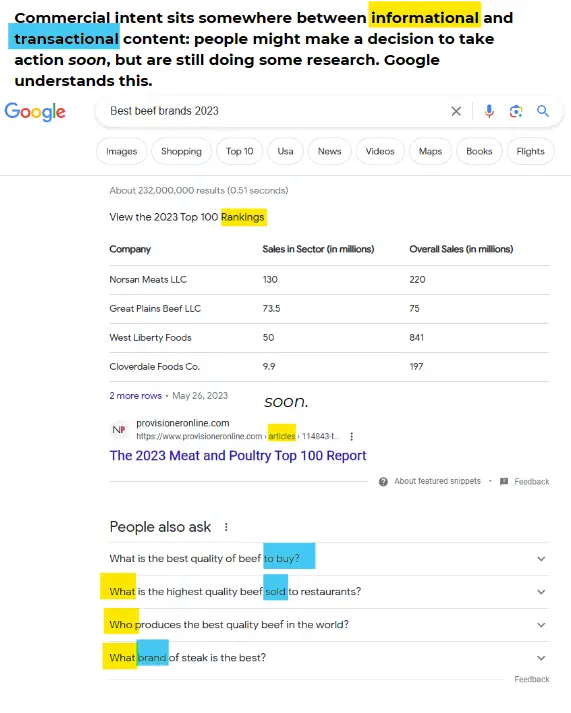Select the Shopping filter chip
The width and height of the screenshot is (571, 713).
pyautogui.click(x=181, y=151)
